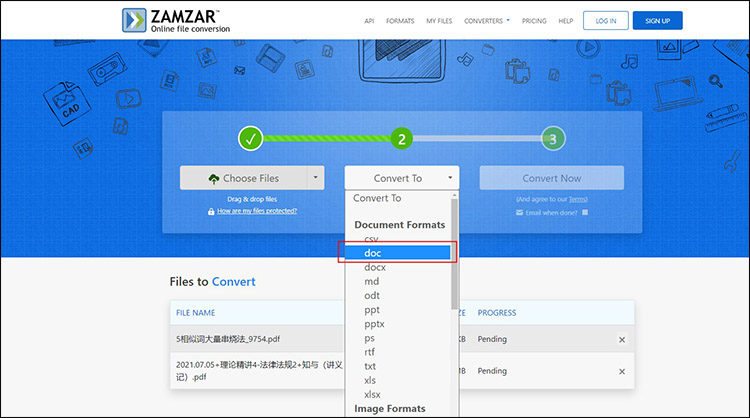This screenshot has height=418, width=750.
Task: Expand the Choose Files arrow dropdown
Action: (315, 178)
